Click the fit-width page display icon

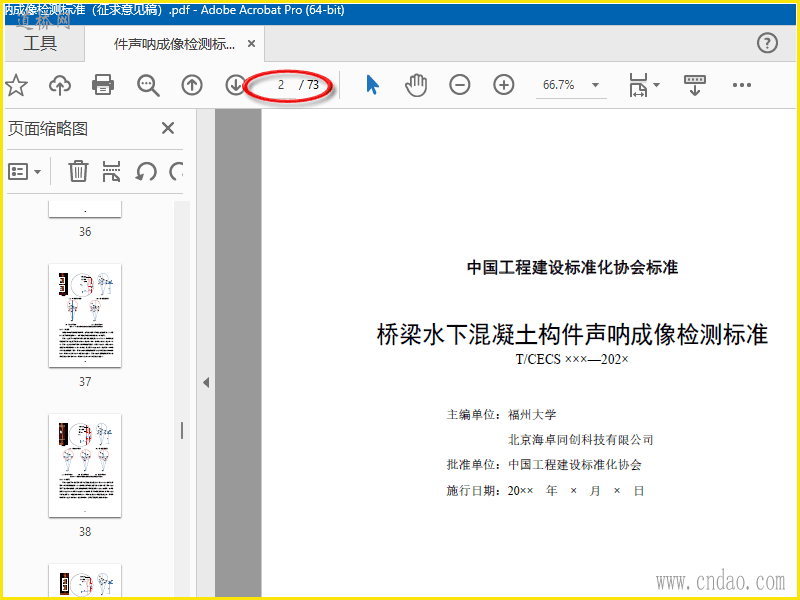pyautogui.click(x=638, y=85)
